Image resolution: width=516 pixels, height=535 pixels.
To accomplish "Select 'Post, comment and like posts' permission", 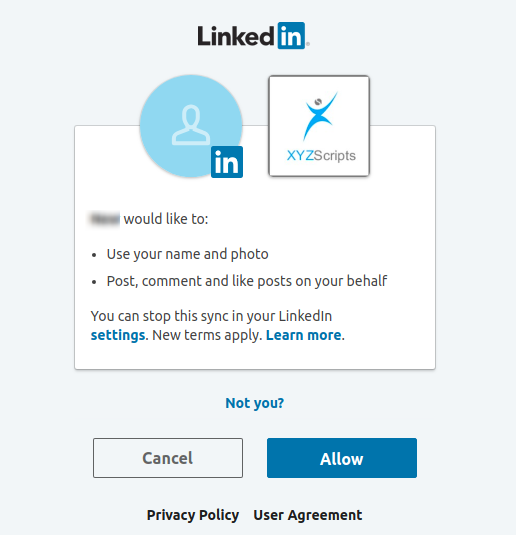I will (247, 281).
